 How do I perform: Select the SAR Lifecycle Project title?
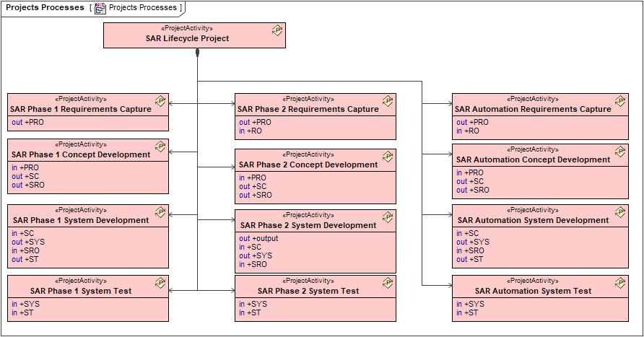pyautogui.click(x=187, y=39)
